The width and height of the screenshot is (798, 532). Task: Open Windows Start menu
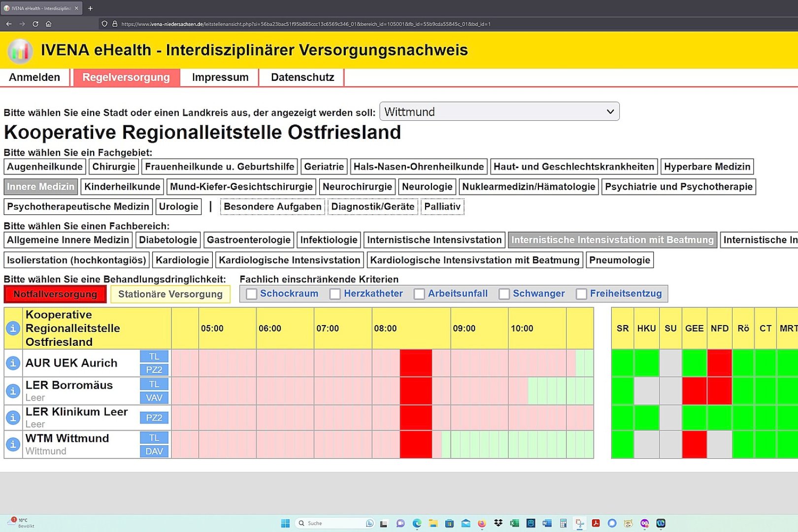coord(285,523)
